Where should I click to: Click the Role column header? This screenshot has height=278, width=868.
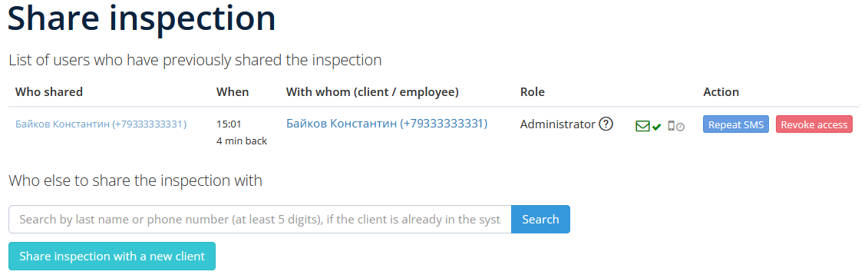(533, 92)
